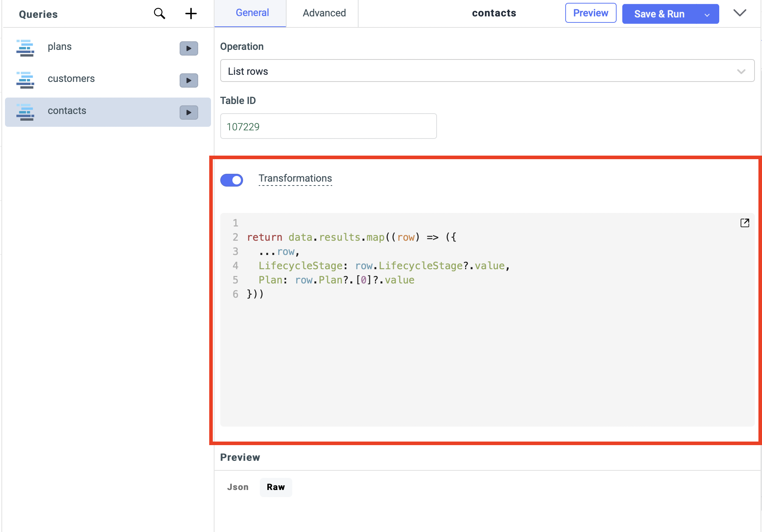Click the contacts query type icon
762x532 pixels.
pyautogui.click(x=25, y=112)
